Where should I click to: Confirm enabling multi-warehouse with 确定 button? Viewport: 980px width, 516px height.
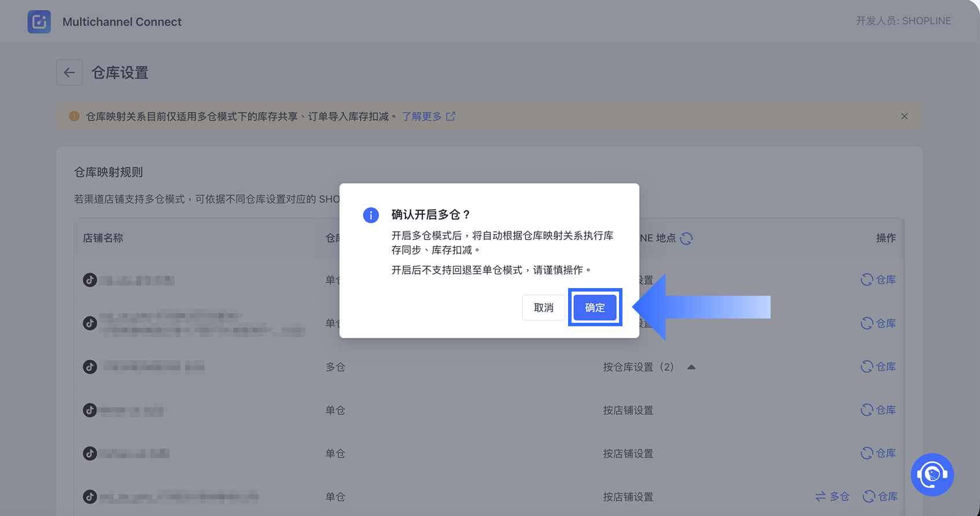(595, 307)
